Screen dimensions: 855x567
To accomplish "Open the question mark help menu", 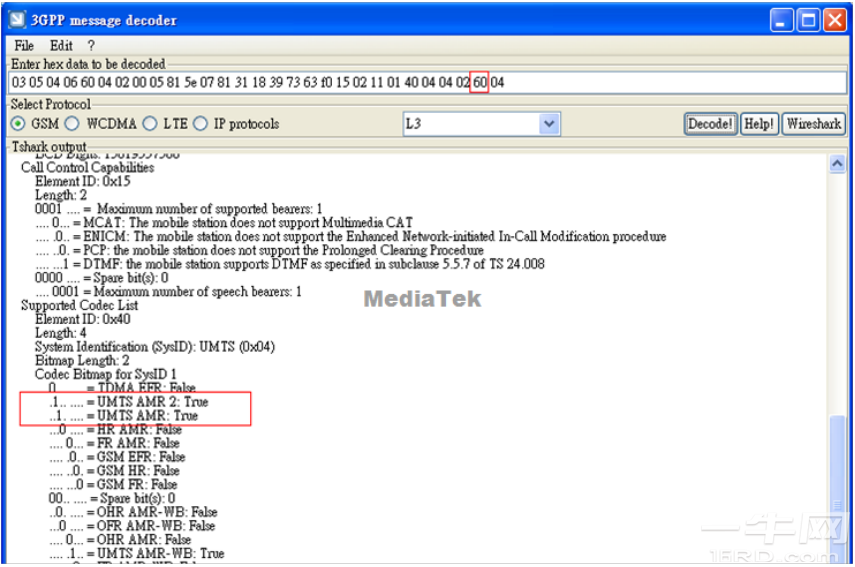I will pos(91,46).
